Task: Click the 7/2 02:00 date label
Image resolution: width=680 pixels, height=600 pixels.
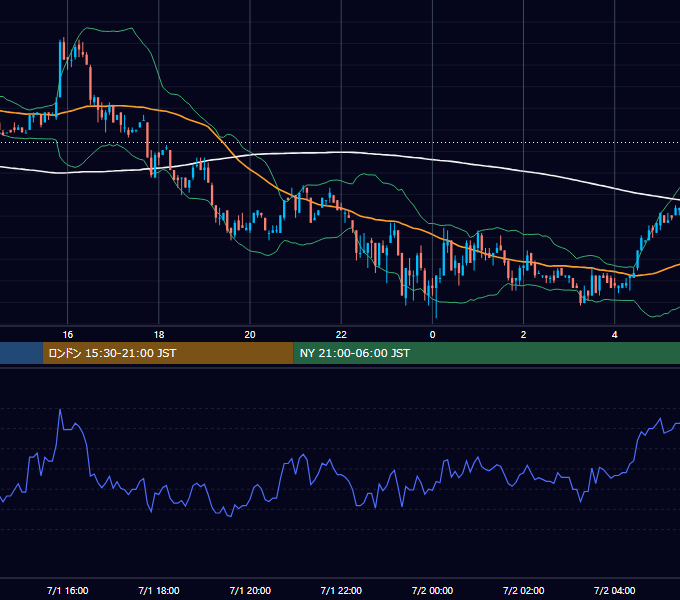Action: [x=523, y=590]
